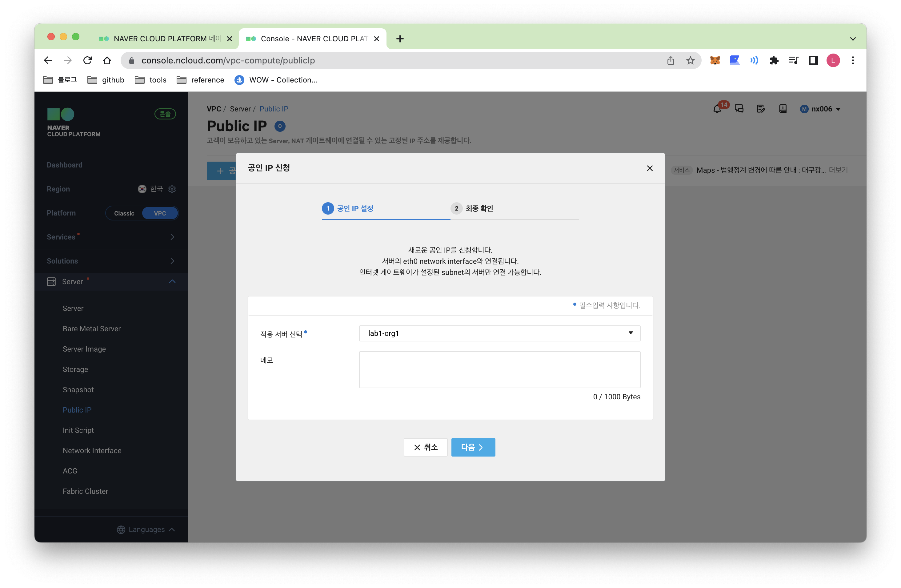Click the browser share icon
The image size is (901, 588).
tap(671, 61)
